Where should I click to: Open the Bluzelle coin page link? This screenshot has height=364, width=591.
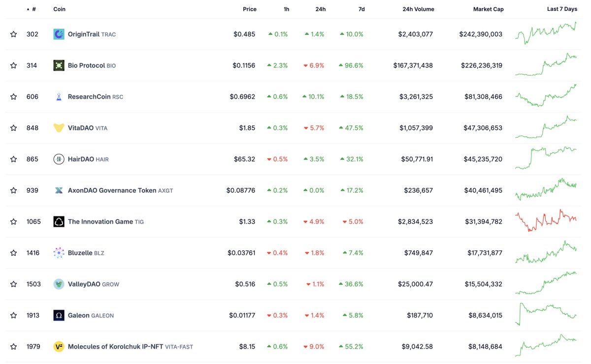coord(81,253)
